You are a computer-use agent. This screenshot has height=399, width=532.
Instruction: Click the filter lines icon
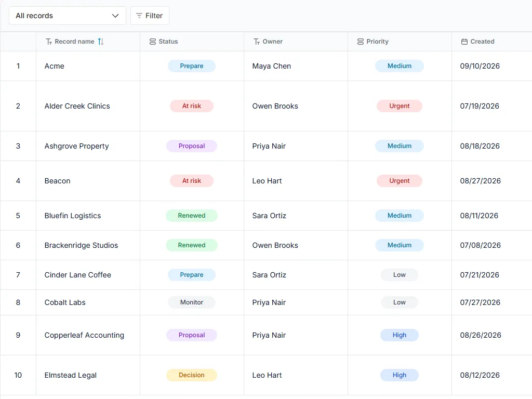[139, 16]
